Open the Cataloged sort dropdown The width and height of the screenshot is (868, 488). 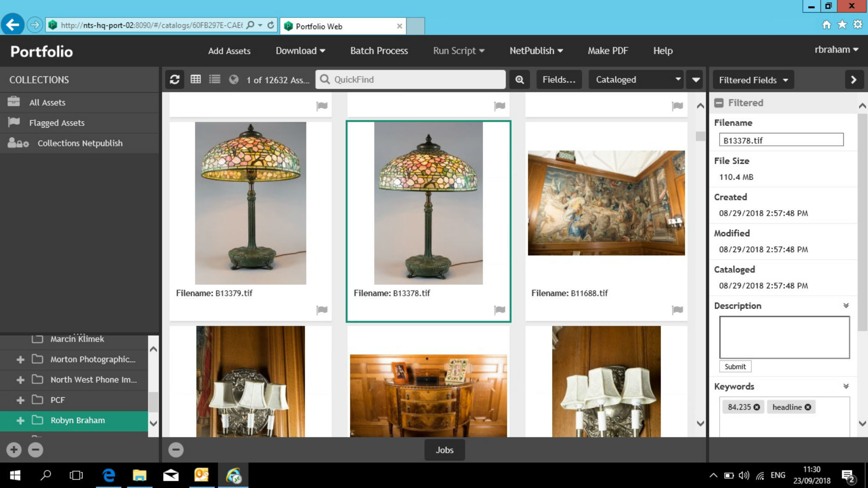coord(636,79)
